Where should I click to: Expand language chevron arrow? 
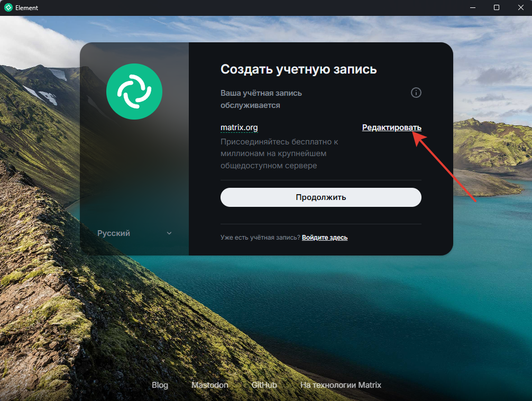[x=169, y=233]
